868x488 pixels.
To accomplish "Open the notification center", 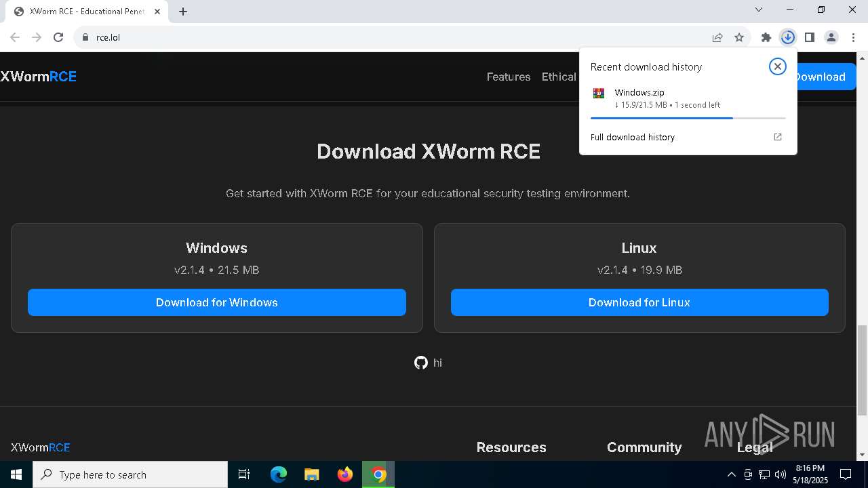I will point(846,474).
